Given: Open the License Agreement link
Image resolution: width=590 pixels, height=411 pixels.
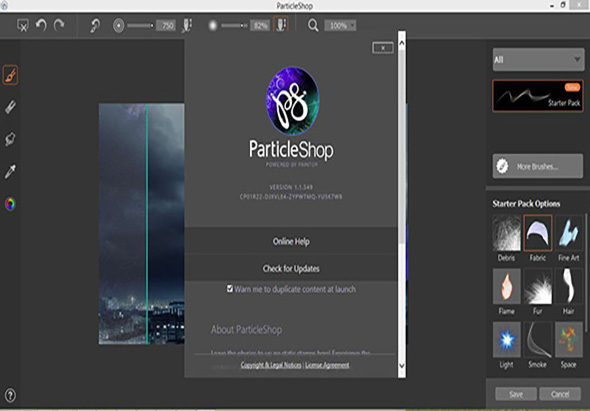Looking at the screenshot, I should click(327, 365).
